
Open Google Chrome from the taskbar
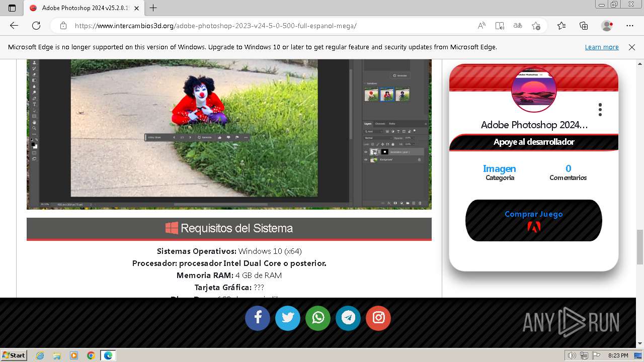click(91, 355)
